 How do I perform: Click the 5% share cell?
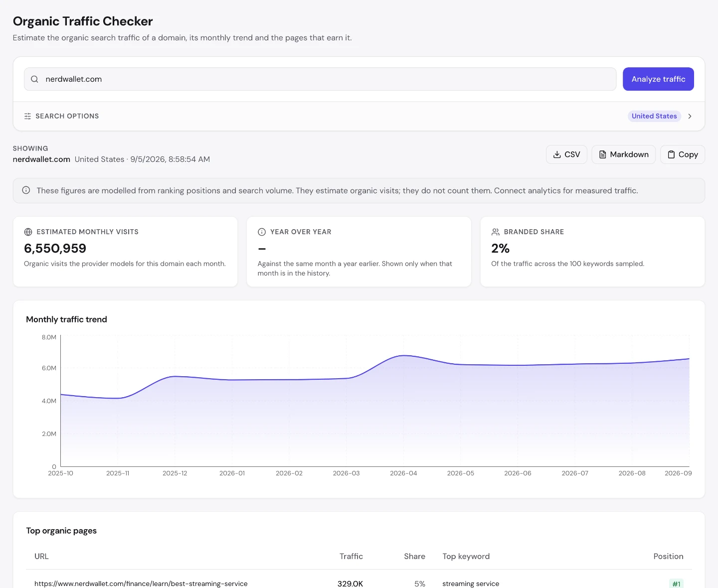[x=420, y=584]
